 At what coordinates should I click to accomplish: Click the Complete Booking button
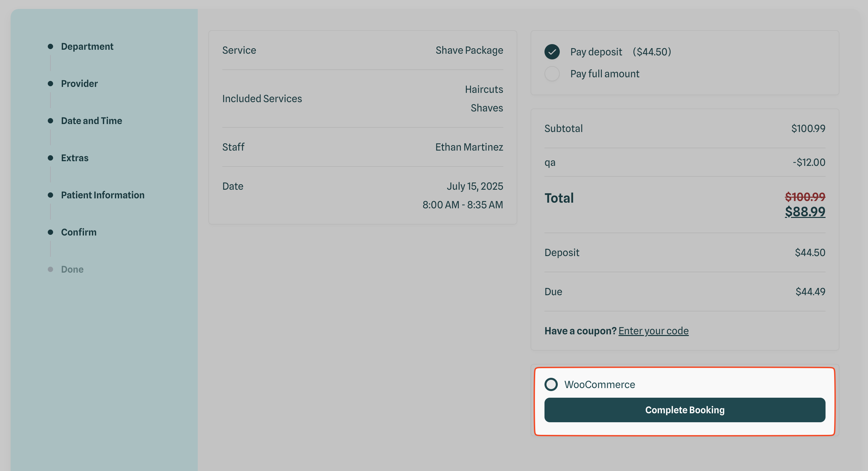[x=685, y=410]
